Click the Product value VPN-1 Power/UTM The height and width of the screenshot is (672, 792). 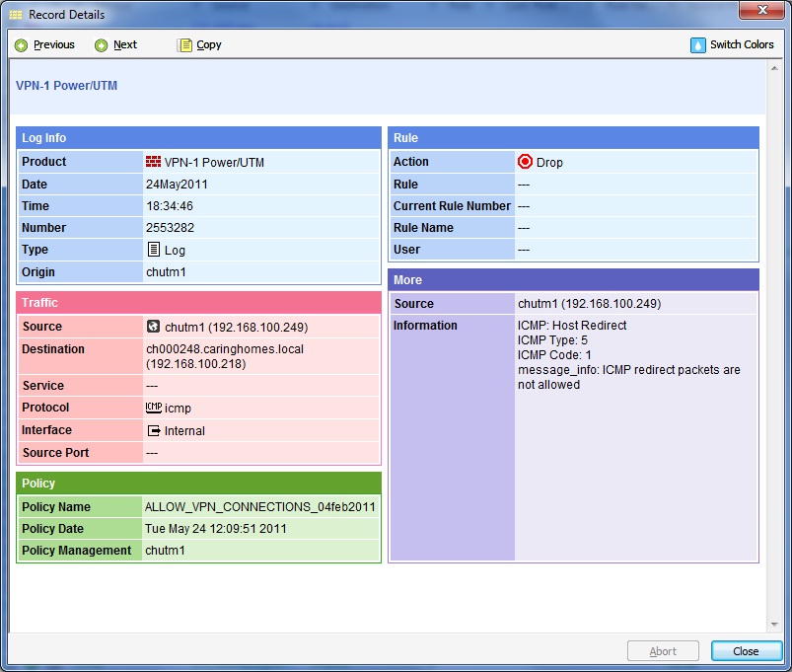[214, 163]
